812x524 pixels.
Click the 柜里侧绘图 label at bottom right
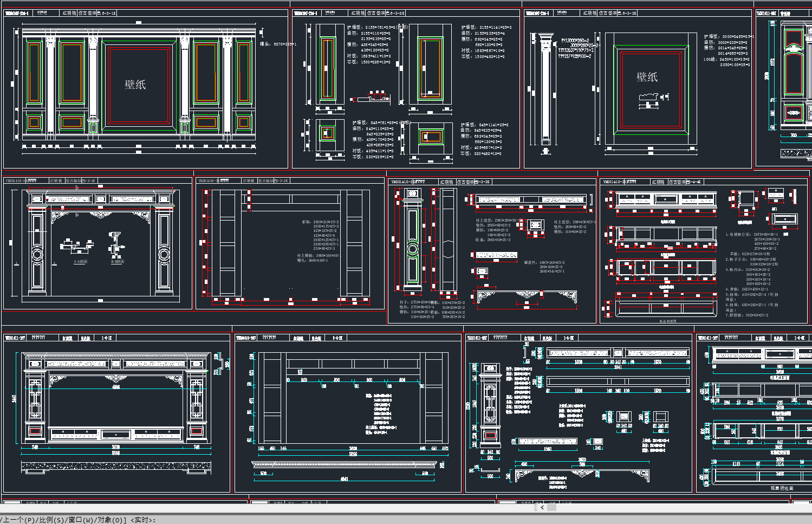tap(782, 488)
